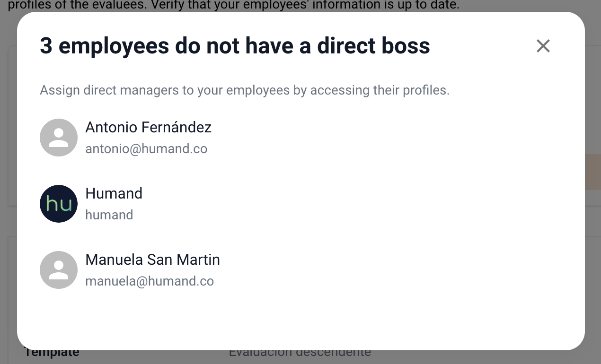This screenshot has height=364, width=601.
Task: Dismiss dialog via dimmed backdrop at left edge
Action: click(8, 189)
